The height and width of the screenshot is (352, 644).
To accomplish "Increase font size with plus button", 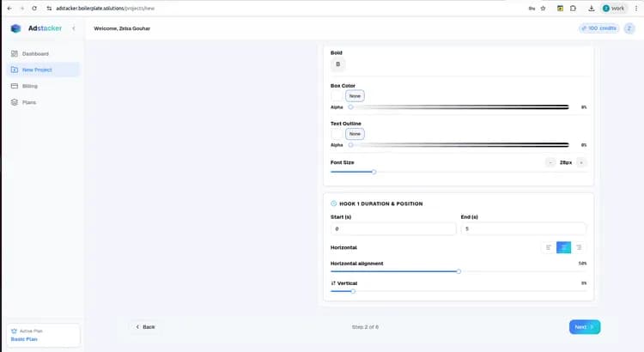I will click(581, 162).
